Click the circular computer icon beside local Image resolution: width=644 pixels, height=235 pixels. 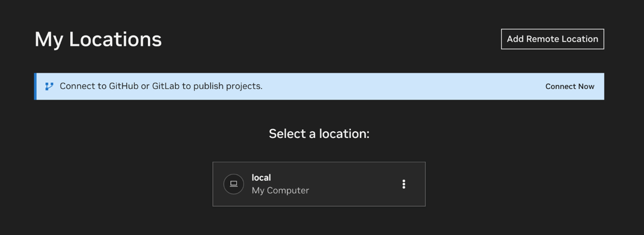coord(234,184)
